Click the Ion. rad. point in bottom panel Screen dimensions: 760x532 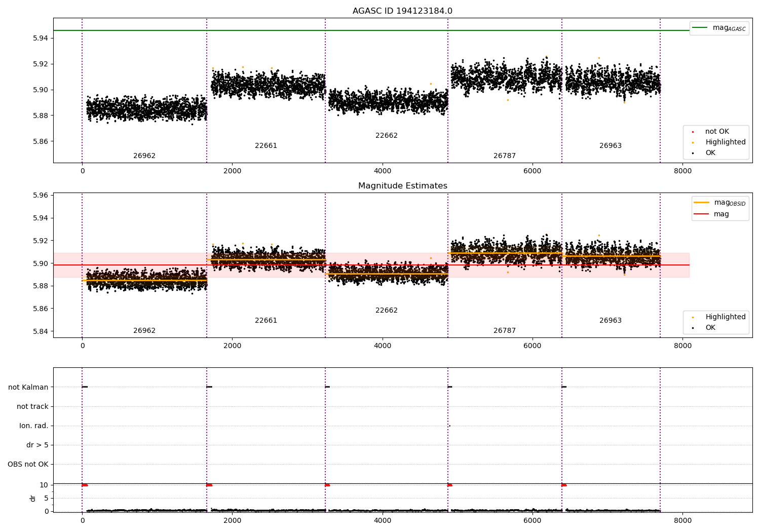coord(449,426)
